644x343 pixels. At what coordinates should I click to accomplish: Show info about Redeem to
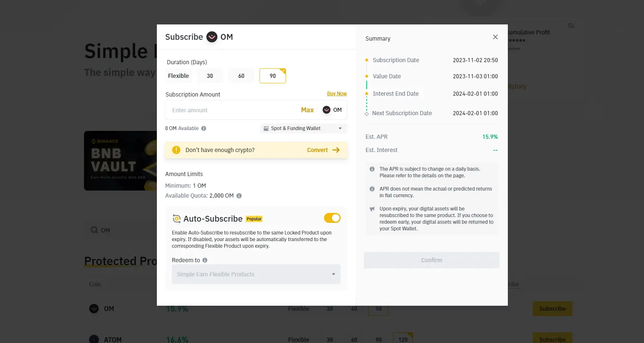tap(205, 260)
